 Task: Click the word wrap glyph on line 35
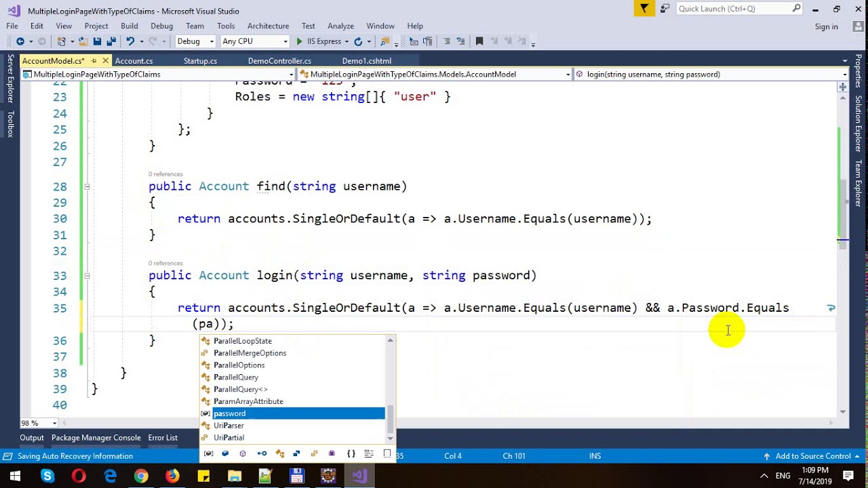[x=831, y=308]
